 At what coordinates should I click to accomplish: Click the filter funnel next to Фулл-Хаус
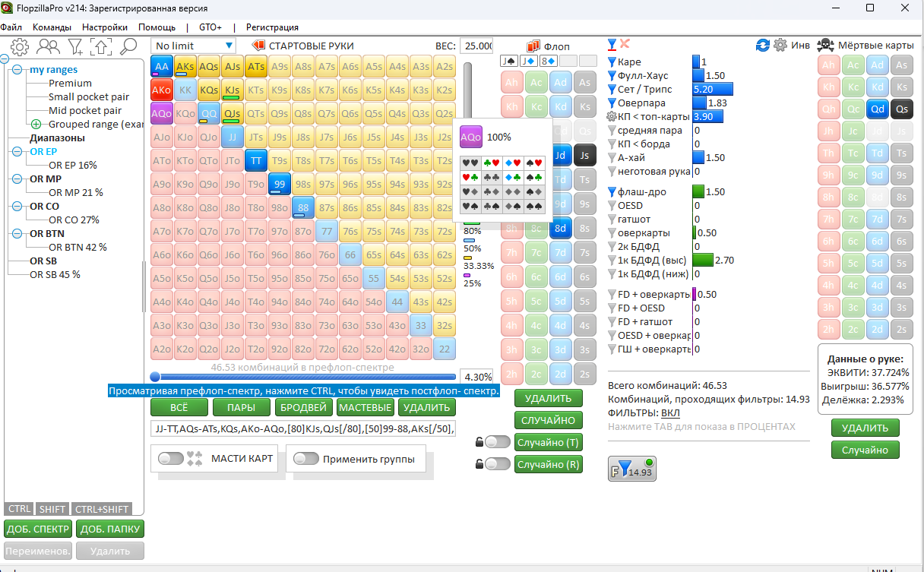click(x=612, y=76)
